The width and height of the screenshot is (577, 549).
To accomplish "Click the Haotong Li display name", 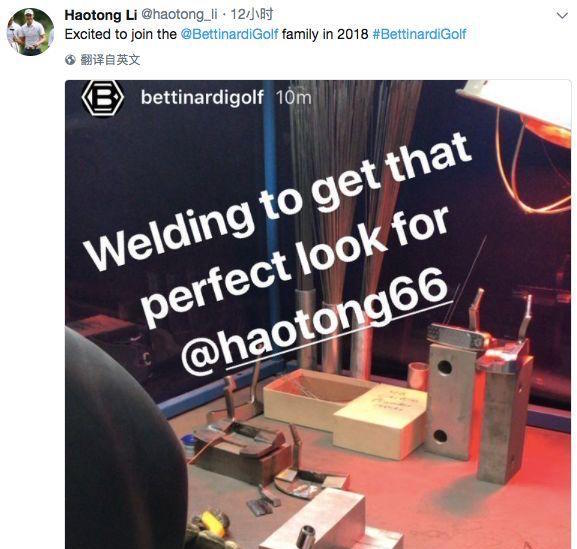I will coord(101,15).
